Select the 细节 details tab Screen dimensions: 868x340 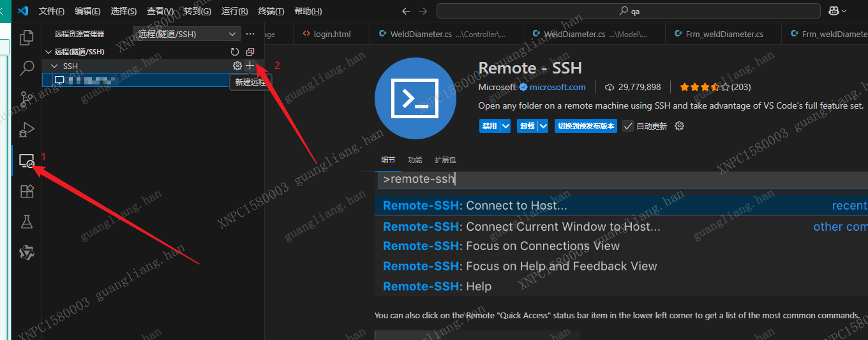click(388, 160)
